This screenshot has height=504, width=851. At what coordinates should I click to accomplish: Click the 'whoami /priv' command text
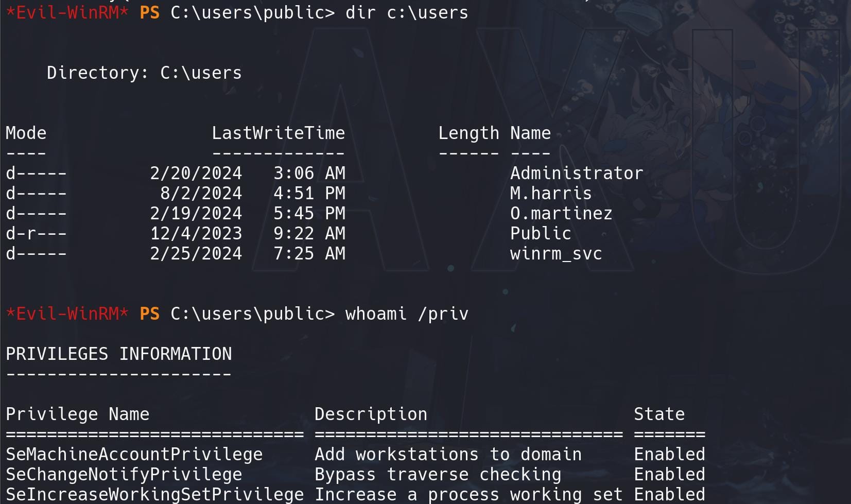407,314
